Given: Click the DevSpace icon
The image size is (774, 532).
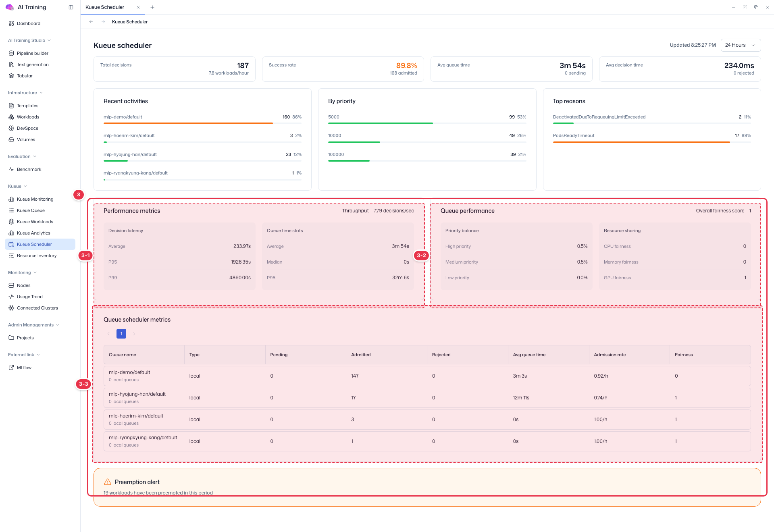Looking at the screenshot, I should click(x=11, y=128).
